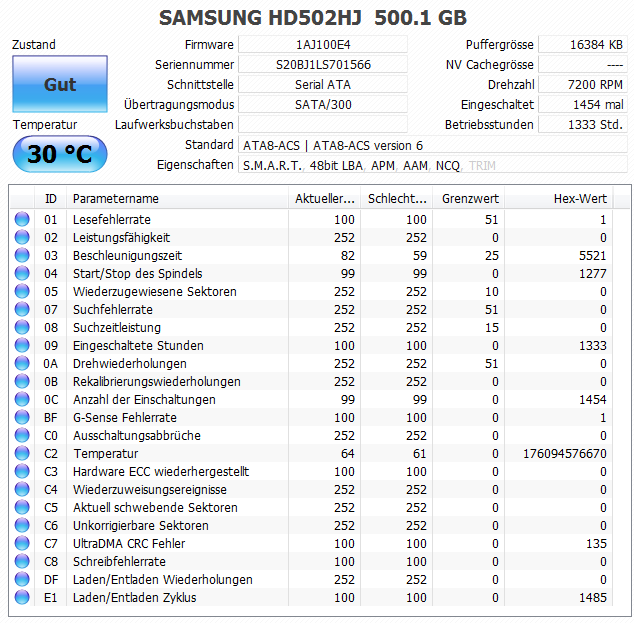Sort by the Grenzwert column header
This screenshot has height=623, width=634.
pos(469,199)
